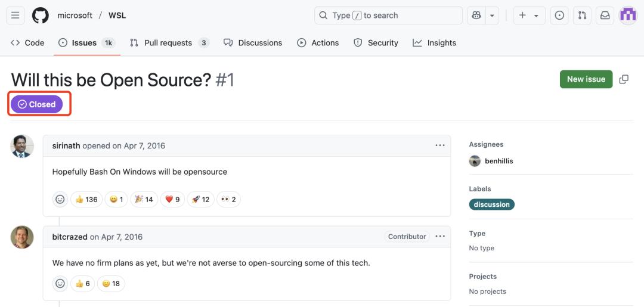Image resolution: width=644 pixels, height=307 pixels.
Task: Open the hamburger navigation menu
Action: coord(15,15)
